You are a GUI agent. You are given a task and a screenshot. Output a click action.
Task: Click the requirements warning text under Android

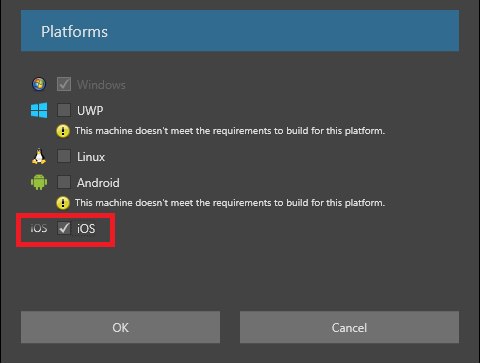230,203
